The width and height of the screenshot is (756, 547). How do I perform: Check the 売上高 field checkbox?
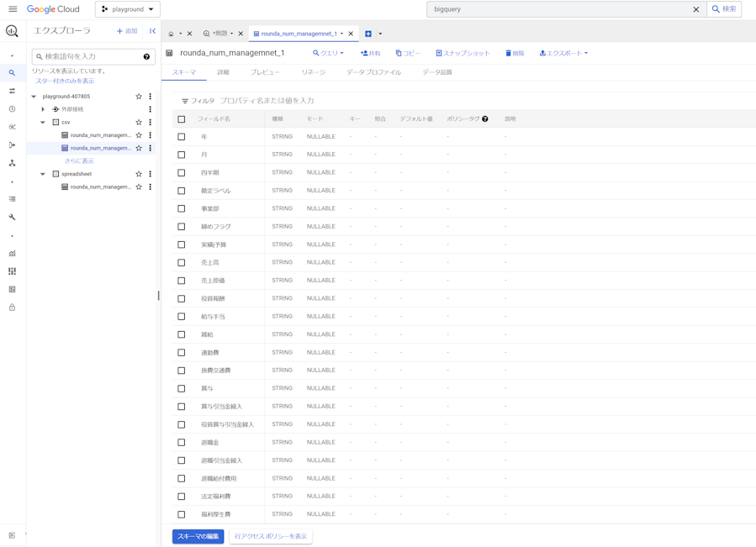pyautogui.click(x=182, y=263)
